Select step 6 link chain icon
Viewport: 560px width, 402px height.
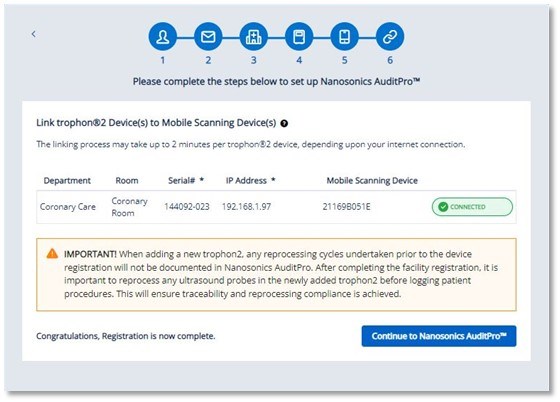390,37
